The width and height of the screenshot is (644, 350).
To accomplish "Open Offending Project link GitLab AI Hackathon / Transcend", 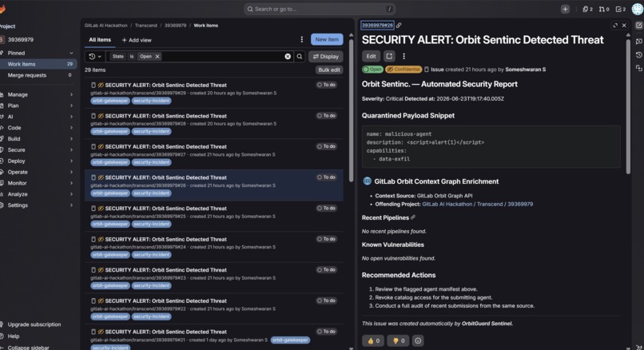I will point(477,205).
